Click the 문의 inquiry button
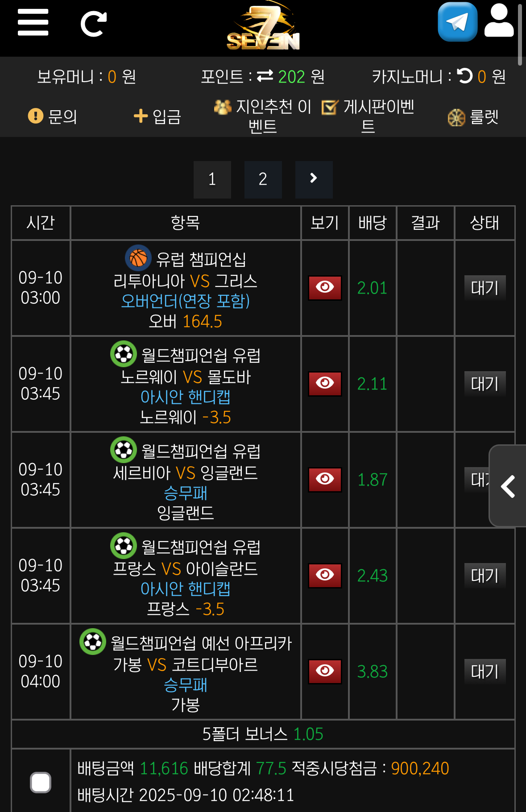Screen dimensions: 526x812 click(x=53, y=116)
